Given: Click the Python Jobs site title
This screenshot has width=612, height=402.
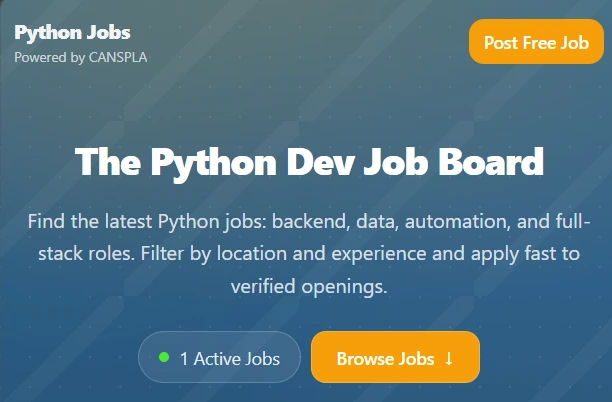Looking at the screenshot, I should coord(72,32).
